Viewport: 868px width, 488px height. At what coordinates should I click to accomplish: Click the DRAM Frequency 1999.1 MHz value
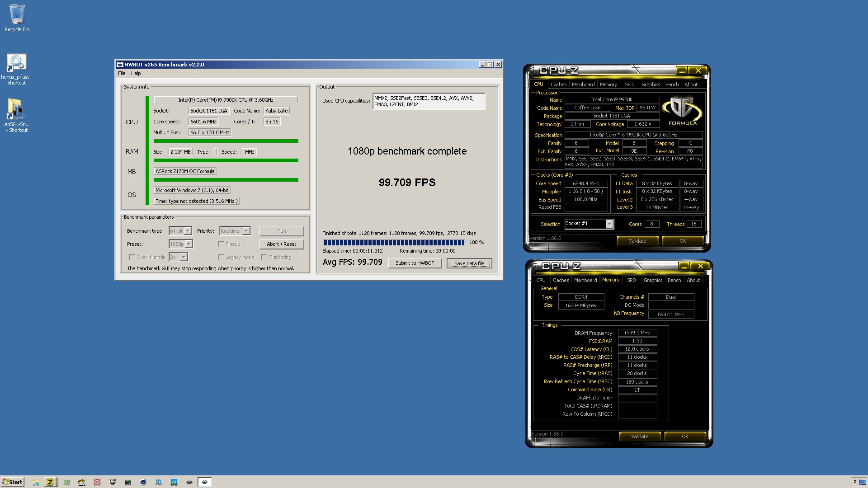click(x=637, y=333)
